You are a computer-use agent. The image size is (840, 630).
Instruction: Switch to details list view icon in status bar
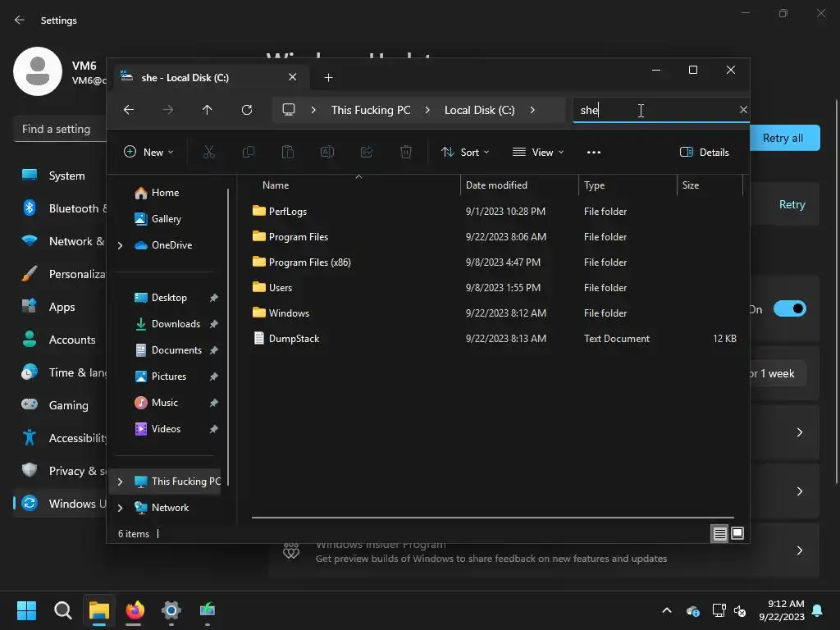719,533
